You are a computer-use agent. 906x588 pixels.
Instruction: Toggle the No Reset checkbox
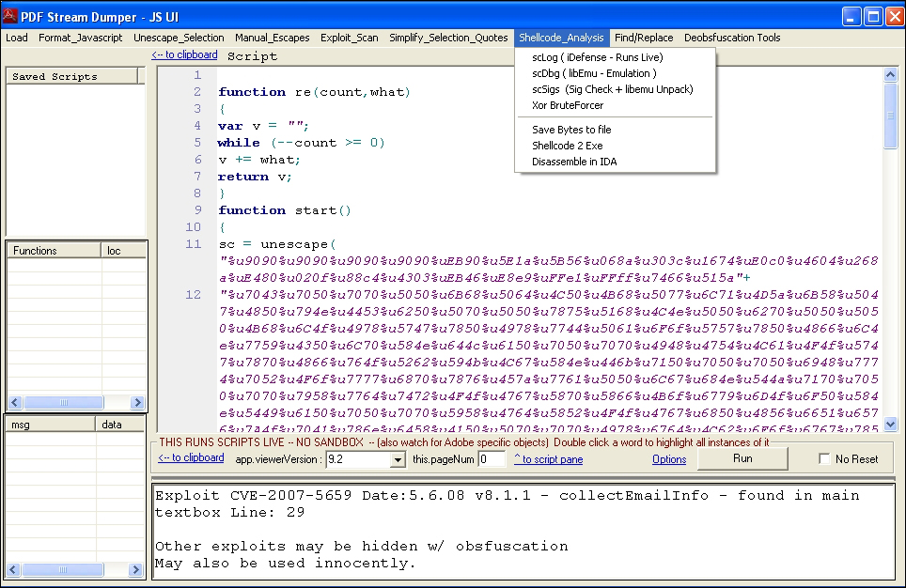click(824, 459)
